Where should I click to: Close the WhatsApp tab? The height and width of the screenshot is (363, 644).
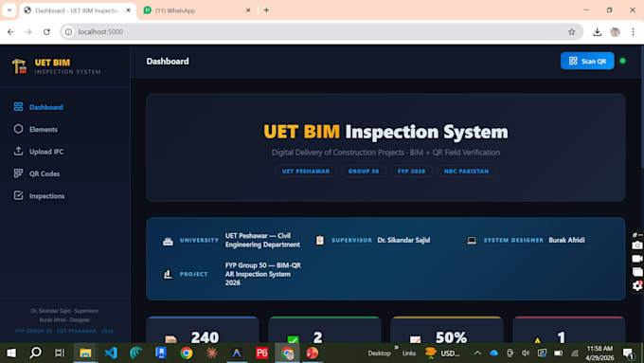[x=248, y=10]
